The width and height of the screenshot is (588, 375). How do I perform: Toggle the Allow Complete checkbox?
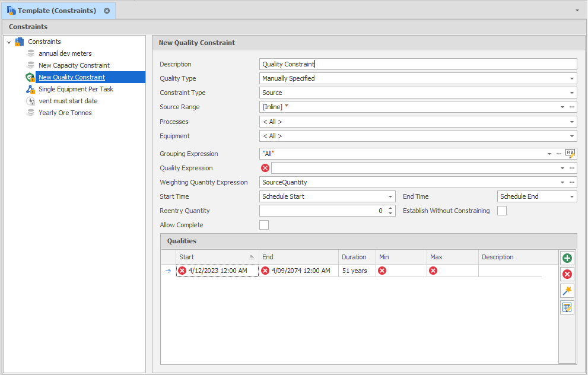(x=264, y=225)
